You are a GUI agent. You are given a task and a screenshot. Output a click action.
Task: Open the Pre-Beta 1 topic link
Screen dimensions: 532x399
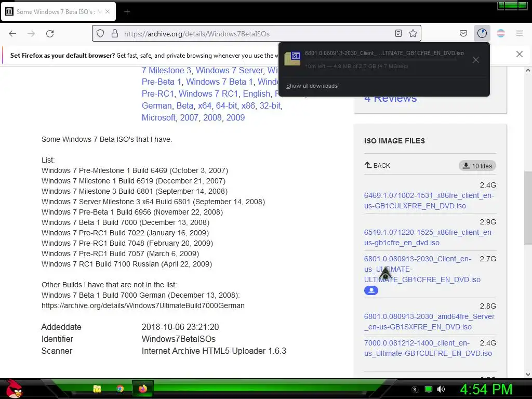162,82
